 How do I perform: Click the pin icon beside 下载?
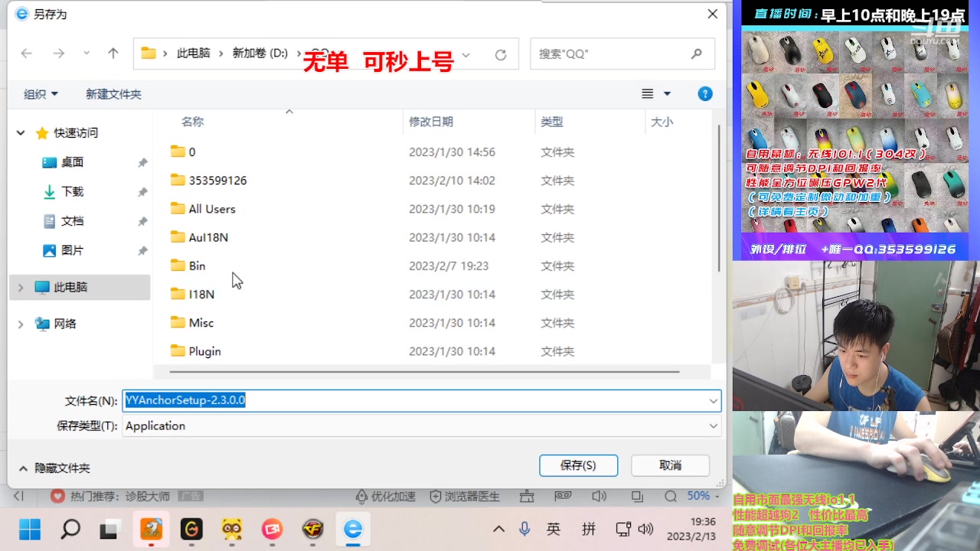point(142,192)
